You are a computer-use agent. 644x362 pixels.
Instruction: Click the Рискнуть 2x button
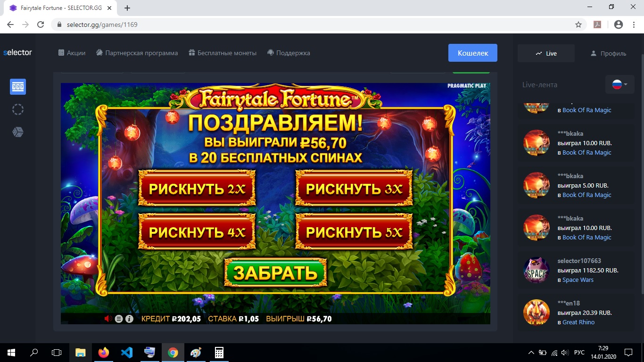point(197,189)
